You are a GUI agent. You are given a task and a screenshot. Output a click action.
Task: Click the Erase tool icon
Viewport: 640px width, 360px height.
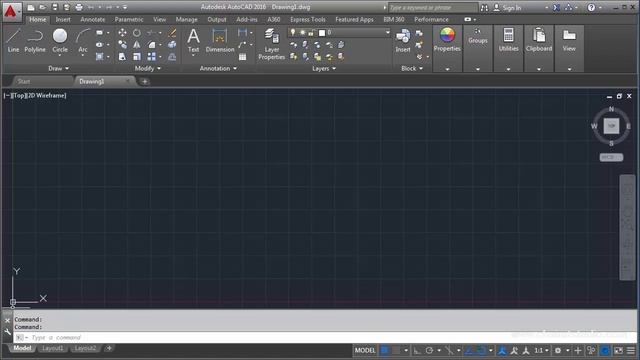pos(172,33)
